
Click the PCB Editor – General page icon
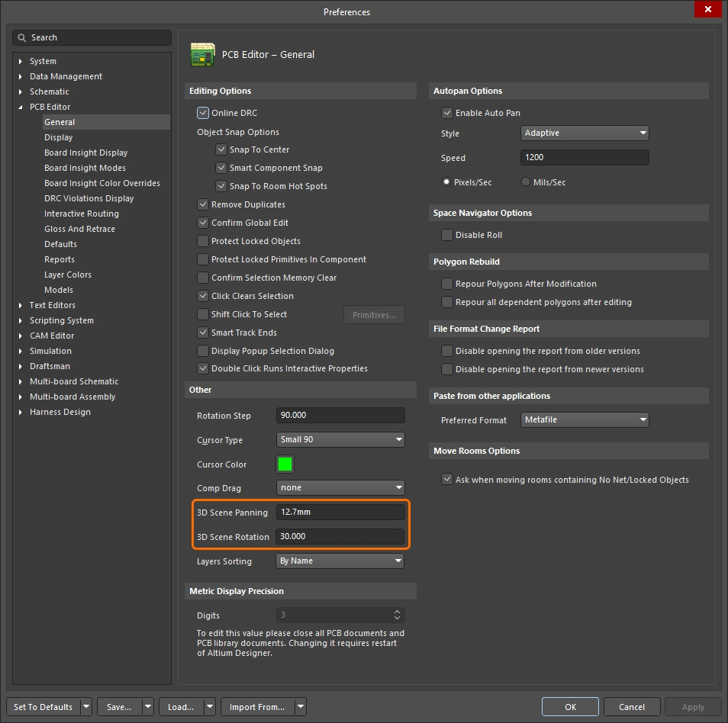(203, 54)
